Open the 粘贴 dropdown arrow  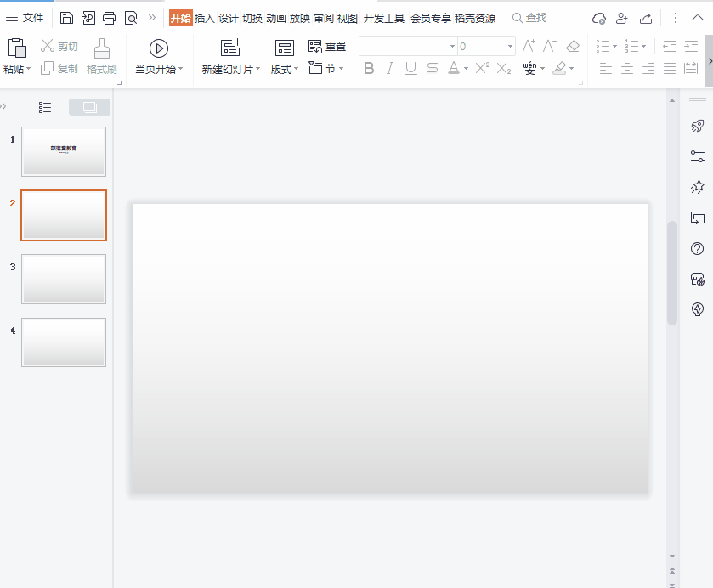click(x=28, y=69)
